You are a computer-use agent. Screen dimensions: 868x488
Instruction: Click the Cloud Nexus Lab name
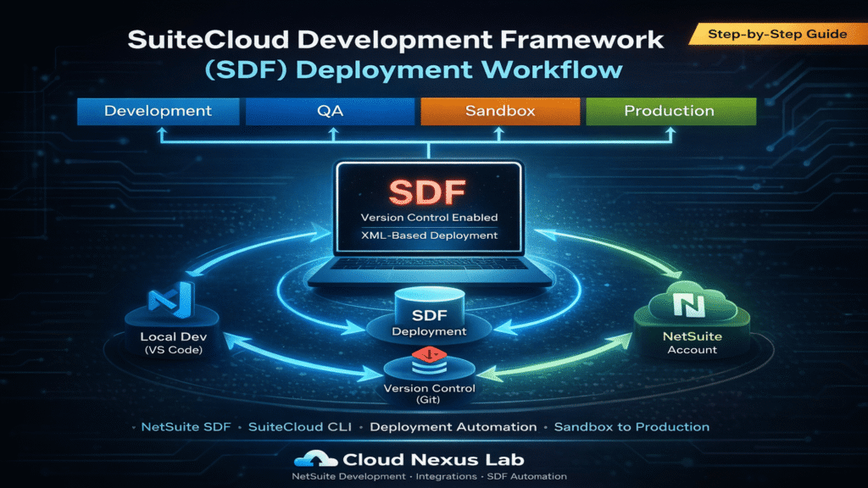(433, 459)
